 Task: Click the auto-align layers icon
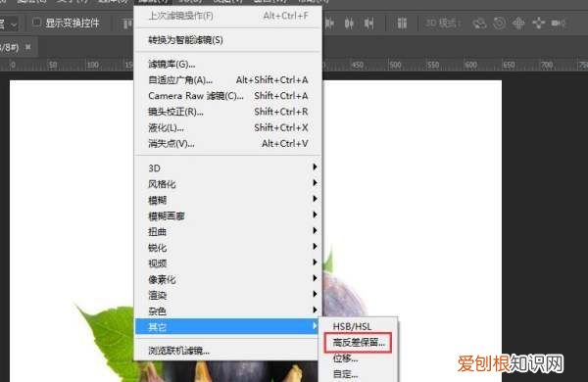(402, 24)
